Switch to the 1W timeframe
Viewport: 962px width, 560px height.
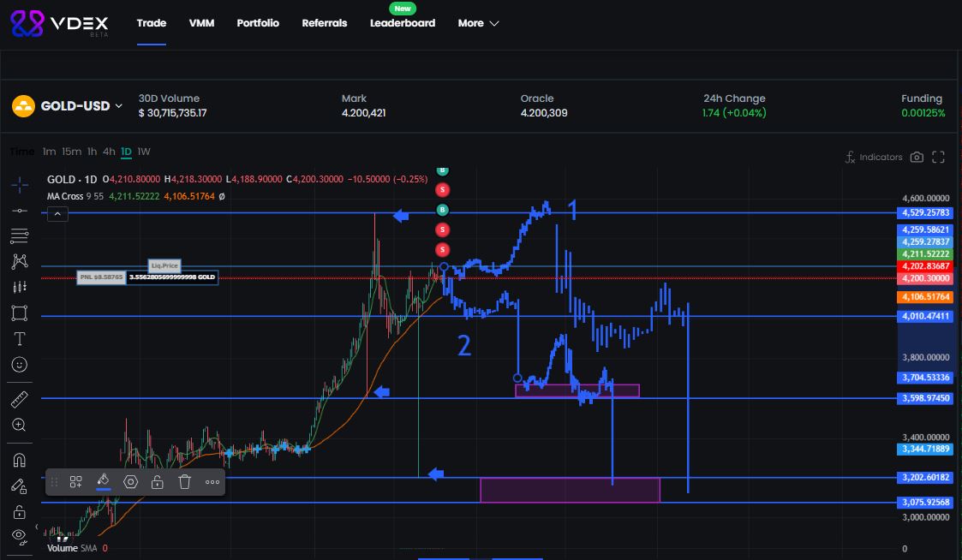(x=144, y=152)
